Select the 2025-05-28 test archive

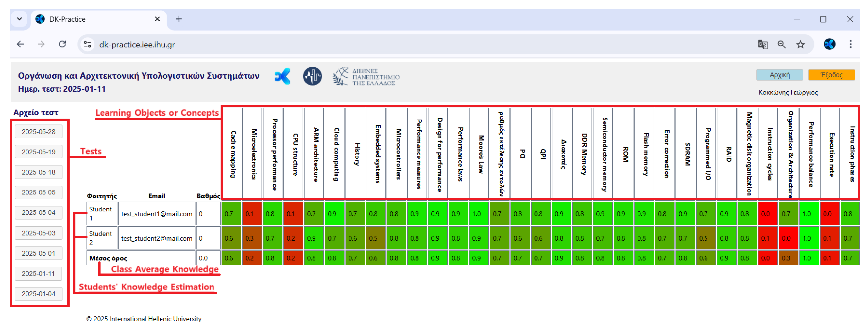pyautogui.click(x=38, y=132)
